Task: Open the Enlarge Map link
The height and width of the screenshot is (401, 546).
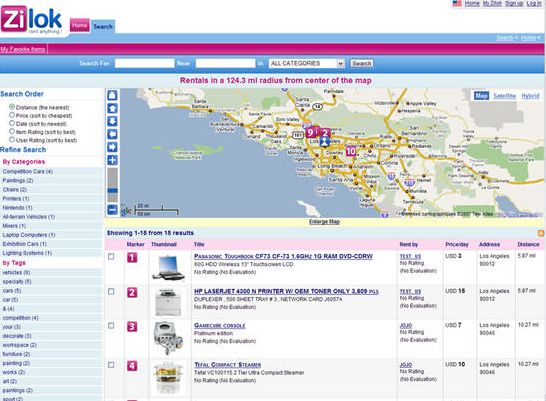Action: coord(324,221)
